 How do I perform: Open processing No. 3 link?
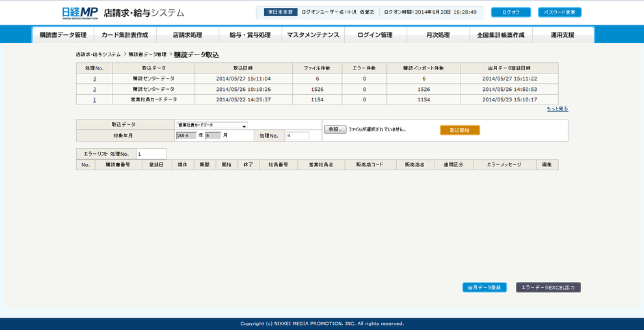tap(94, 79)
